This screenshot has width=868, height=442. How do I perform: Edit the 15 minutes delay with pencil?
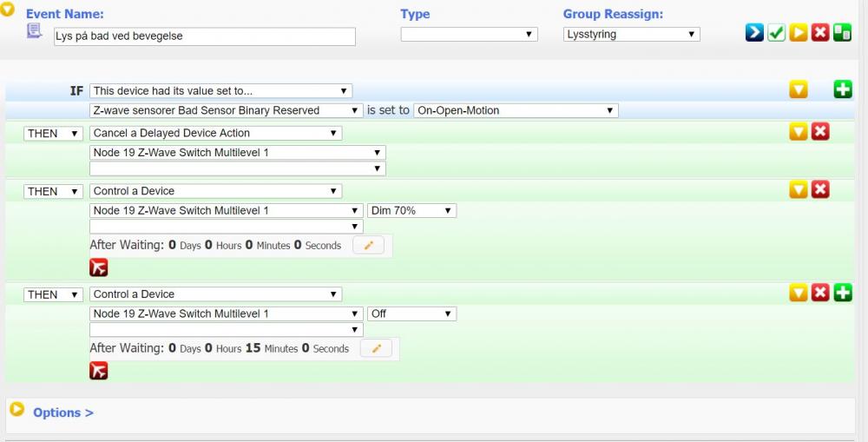(376, 348)
